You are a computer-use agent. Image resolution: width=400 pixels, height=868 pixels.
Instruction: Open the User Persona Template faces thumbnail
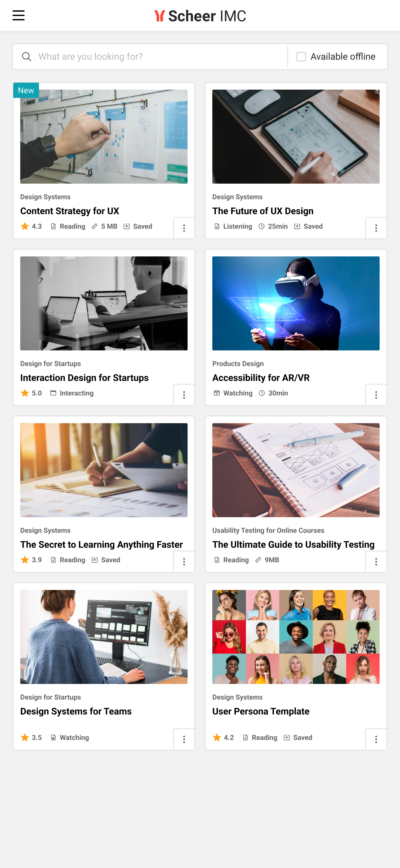click(x=296, y=637)
